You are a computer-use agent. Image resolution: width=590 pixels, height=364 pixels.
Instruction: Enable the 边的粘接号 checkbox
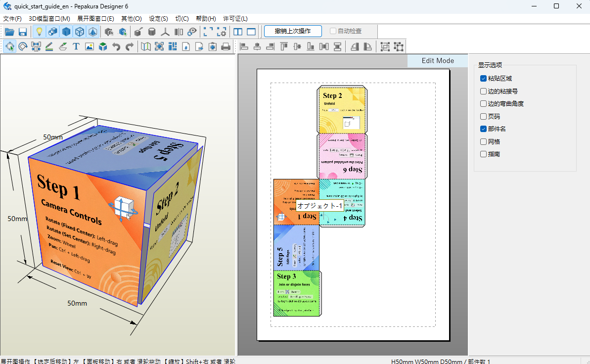484,91
